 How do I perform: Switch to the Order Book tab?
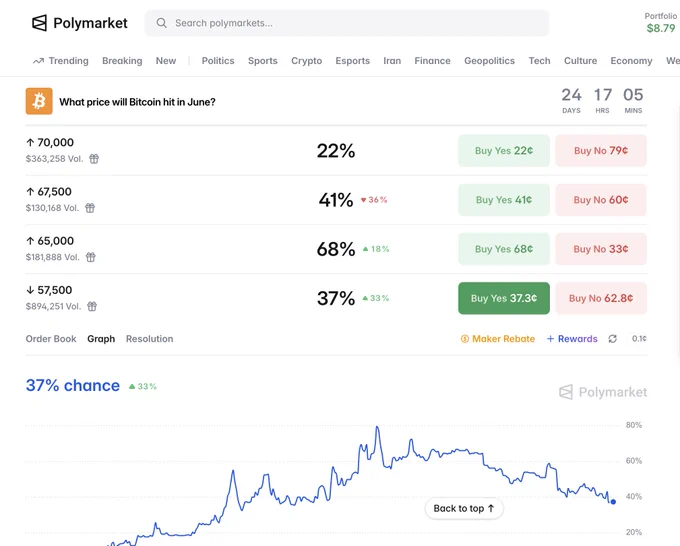tap(51, 339)
